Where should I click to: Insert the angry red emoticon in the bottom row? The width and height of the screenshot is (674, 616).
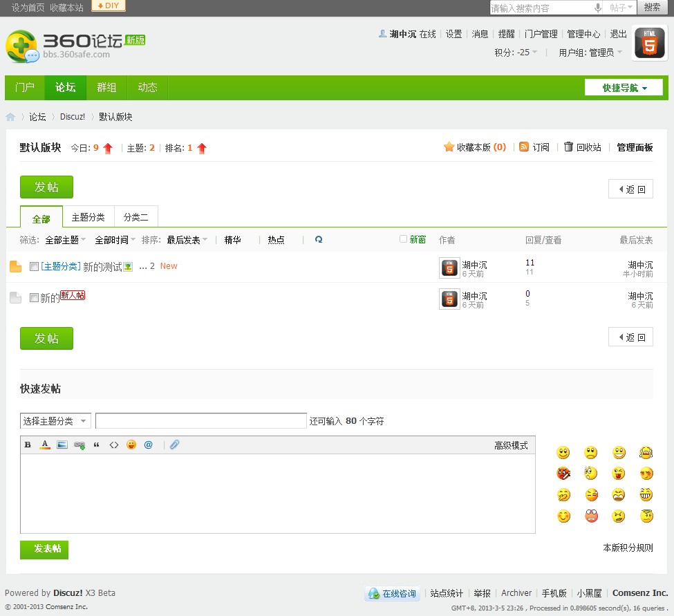coord(592,516)
